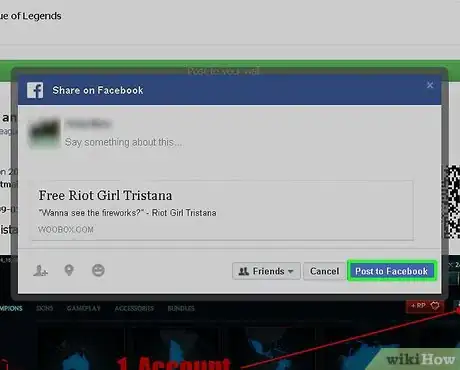
Task: Select the Bundles store tab
Action: click(x=181, y=308)
